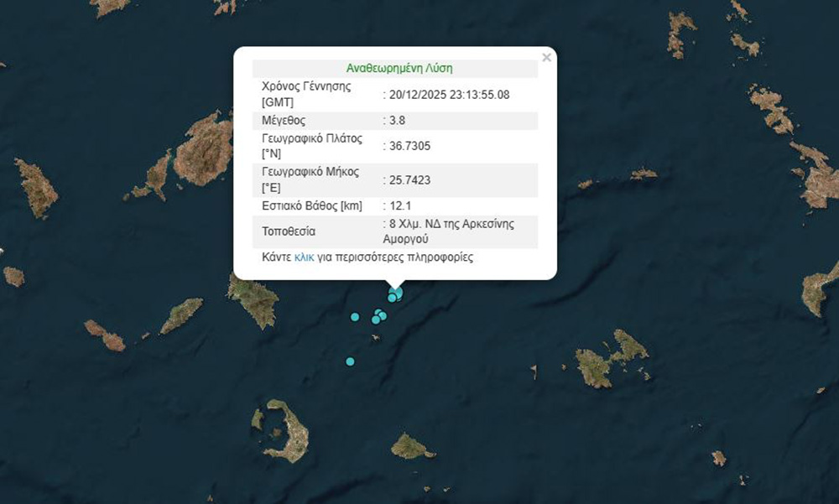Screen dimensions: 839x504
Task: Click Ios island left of the popup bottom
Action: tap(253, 300)
